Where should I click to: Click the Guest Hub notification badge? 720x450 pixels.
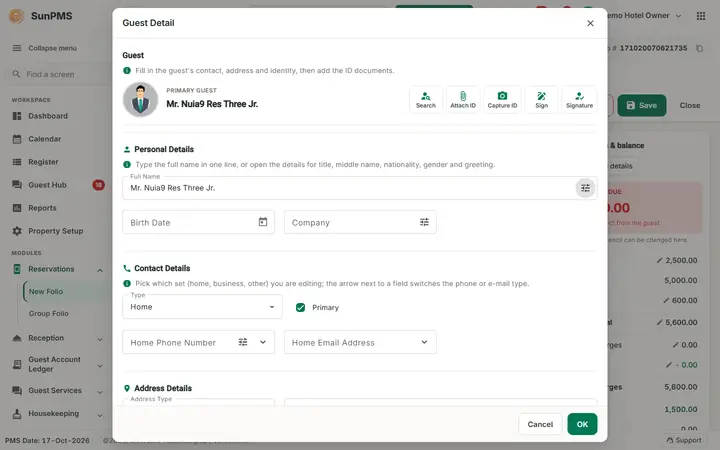pos(98,185)
